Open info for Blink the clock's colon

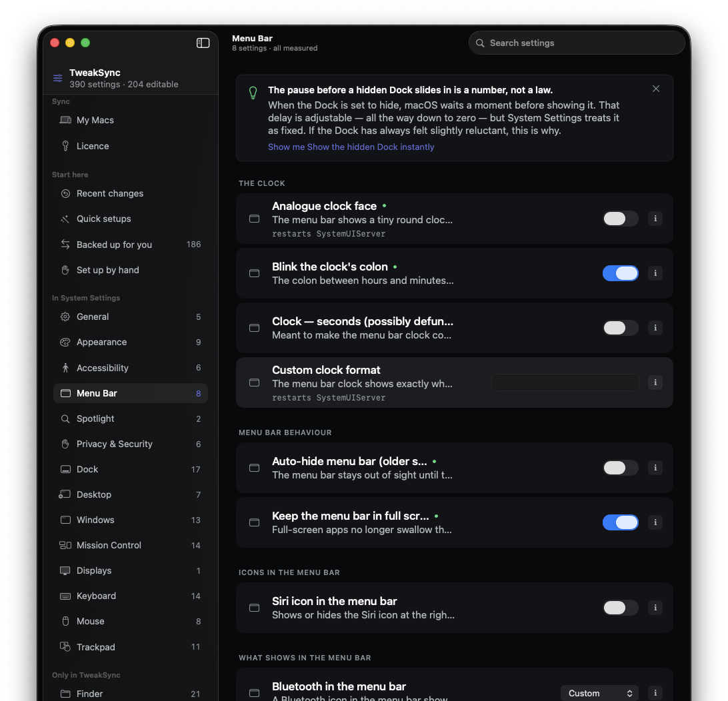655,273
